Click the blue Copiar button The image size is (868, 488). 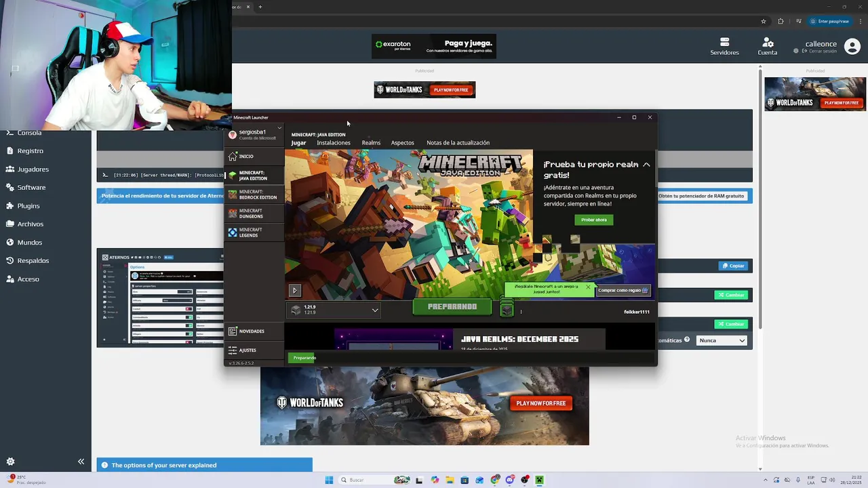click(x=732, y=266)
